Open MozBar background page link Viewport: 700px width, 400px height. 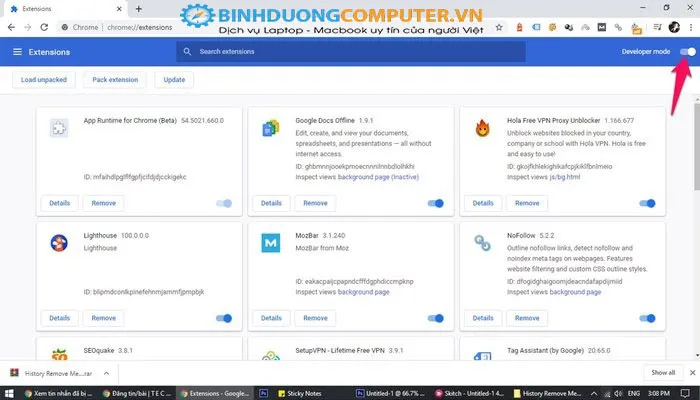[363, 292]
